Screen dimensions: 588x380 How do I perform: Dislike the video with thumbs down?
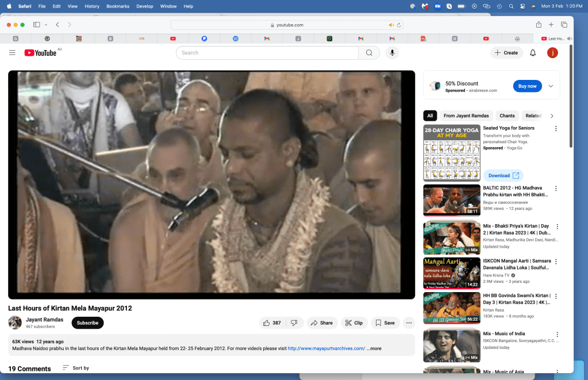point(294,323)
